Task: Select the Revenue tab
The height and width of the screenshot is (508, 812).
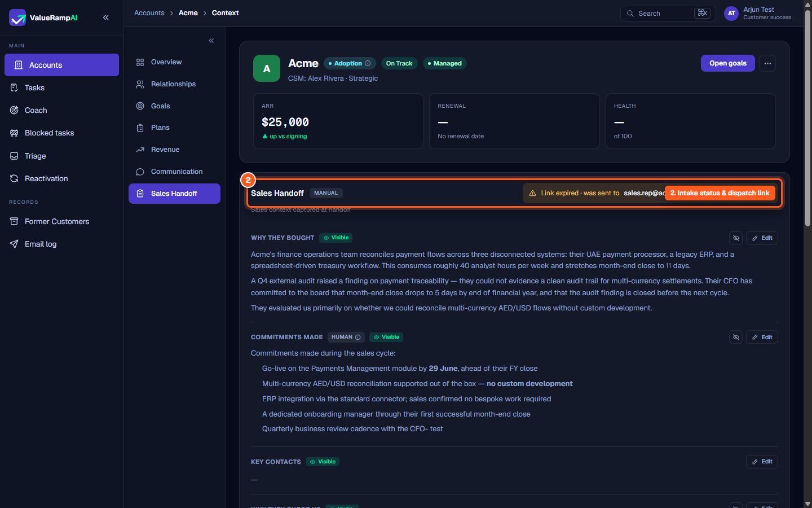Action: [174, 150]
